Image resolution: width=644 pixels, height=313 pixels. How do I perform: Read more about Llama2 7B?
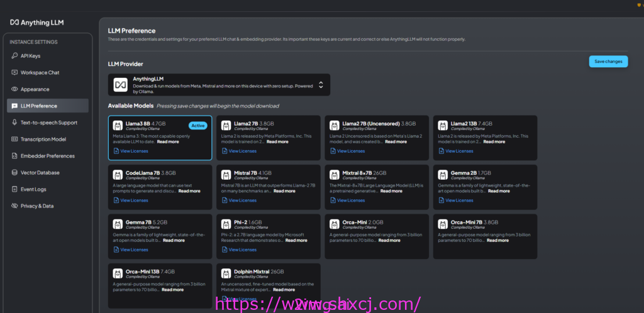click(277, 141)
